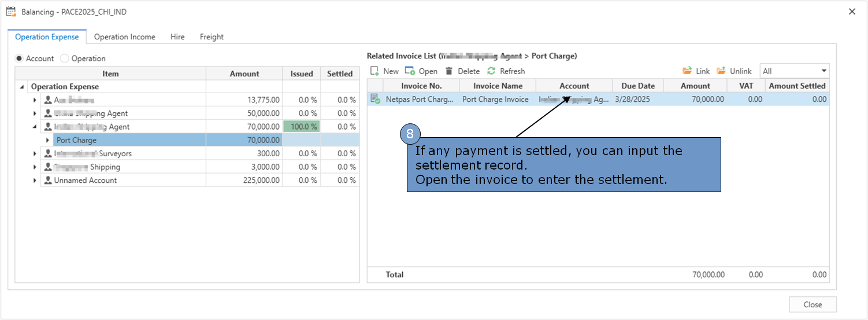Click the green 100.0 % Issued cell
Viewport: 868px width, 320px height.
(x=301, y=127)
